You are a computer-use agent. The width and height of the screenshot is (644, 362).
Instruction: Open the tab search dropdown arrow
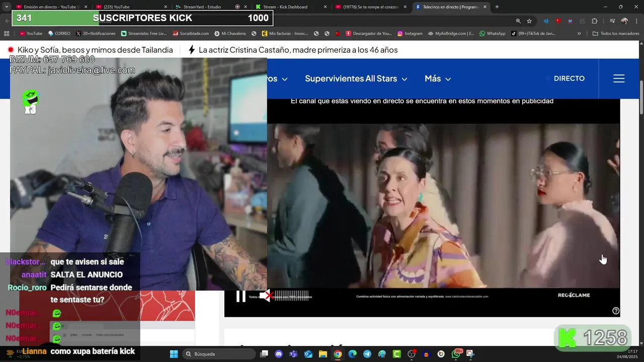[x=6, y=7]
